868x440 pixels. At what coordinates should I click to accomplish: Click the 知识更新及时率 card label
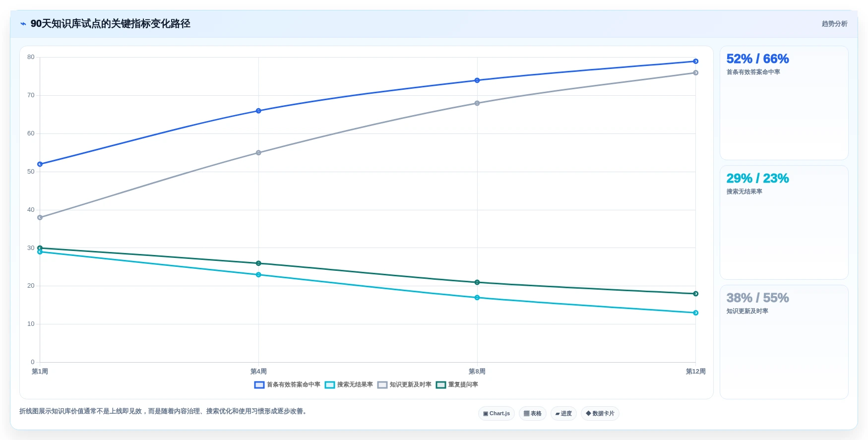click(x=747, y=311)
